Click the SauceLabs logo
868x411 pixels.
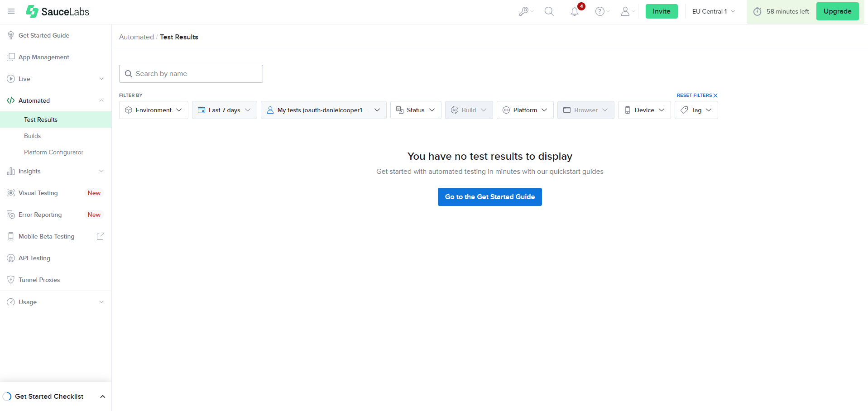point(58,11)
